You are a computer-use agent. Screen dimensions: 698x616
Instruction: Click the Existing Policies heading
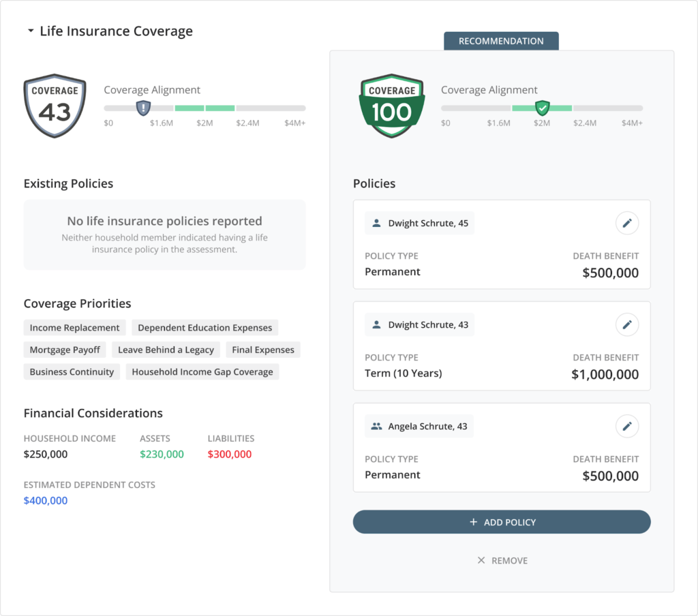click(68, 183)
